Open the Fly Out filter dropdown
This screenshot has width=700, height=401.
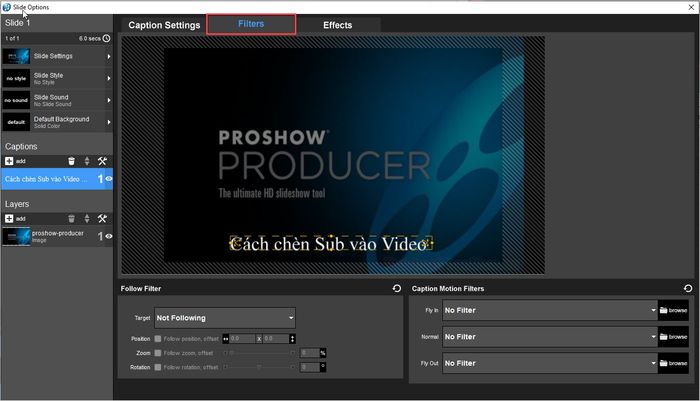coord(550,363)
